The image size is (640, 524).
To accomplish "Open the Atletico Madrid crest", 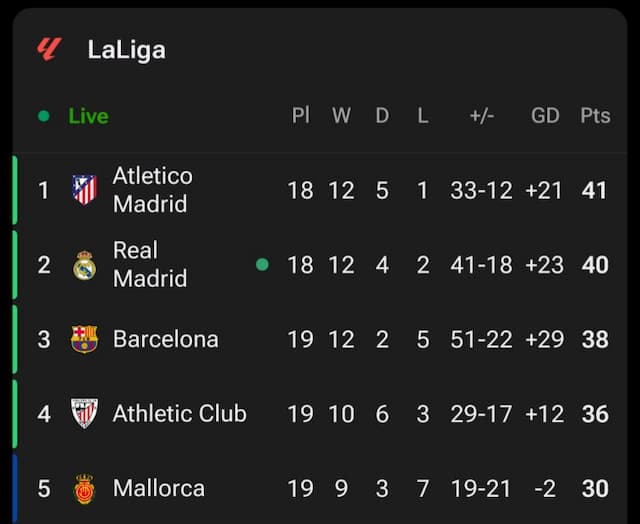I will (84, 190).
